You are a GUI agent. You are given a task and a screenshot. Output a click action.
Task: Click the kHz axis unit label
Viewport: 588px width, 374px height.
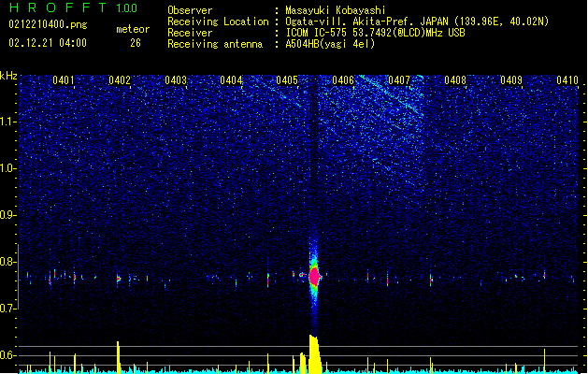[x=8, y=76]
